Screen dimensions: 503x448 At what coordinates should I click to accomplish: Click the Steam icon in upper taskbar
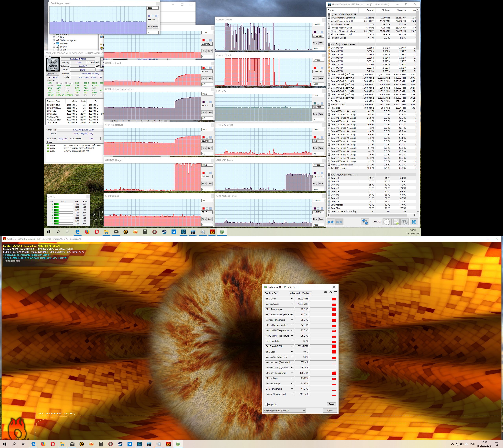[164, 232]
